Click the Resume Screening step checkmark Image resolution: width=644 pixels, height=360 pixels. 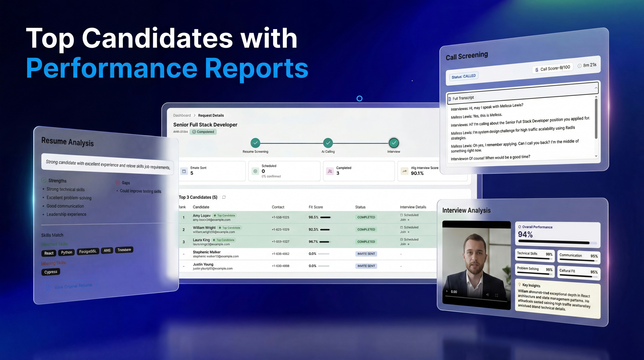(255, 143)
